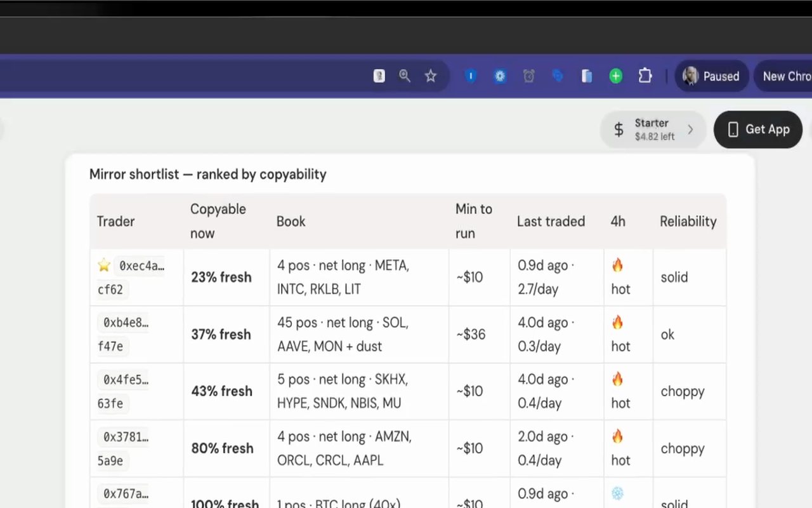
Task: Click the Copyable now column header
Action: (x=218, y=221)
